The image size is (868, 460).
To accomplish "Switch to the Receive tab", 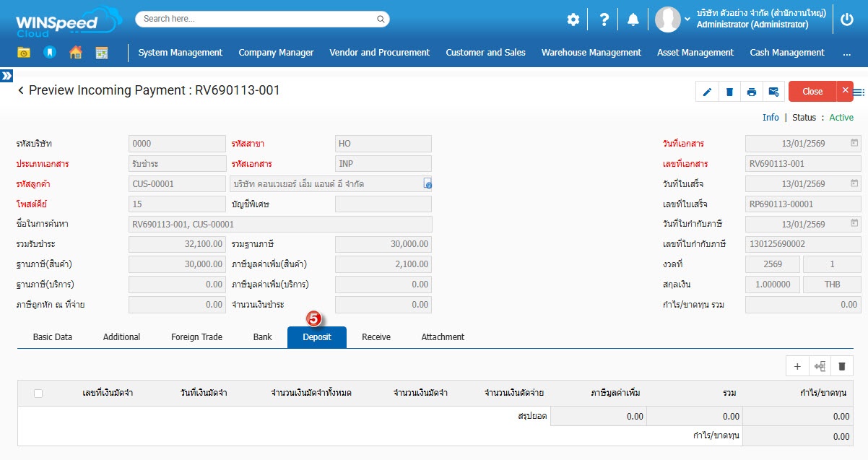I will tap(376, 337).
